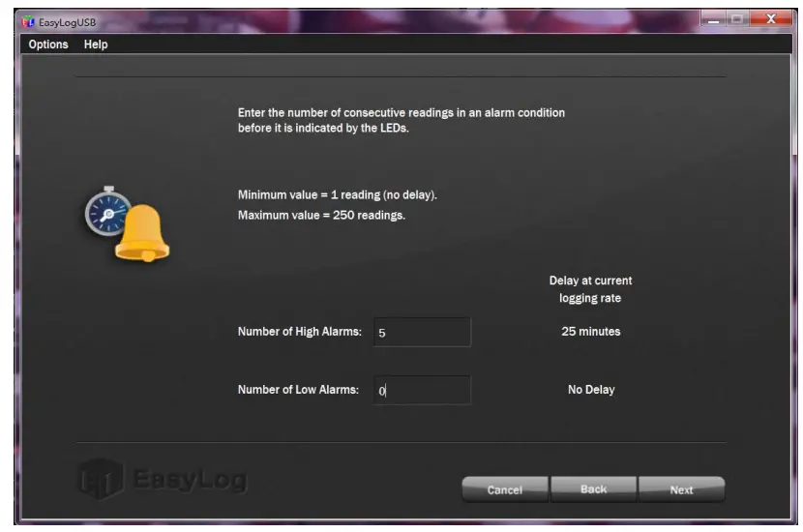Screen dimensions: 803x532
Task: Minimize the EasyLogUSB window
Action: click(x=713, y=19)
